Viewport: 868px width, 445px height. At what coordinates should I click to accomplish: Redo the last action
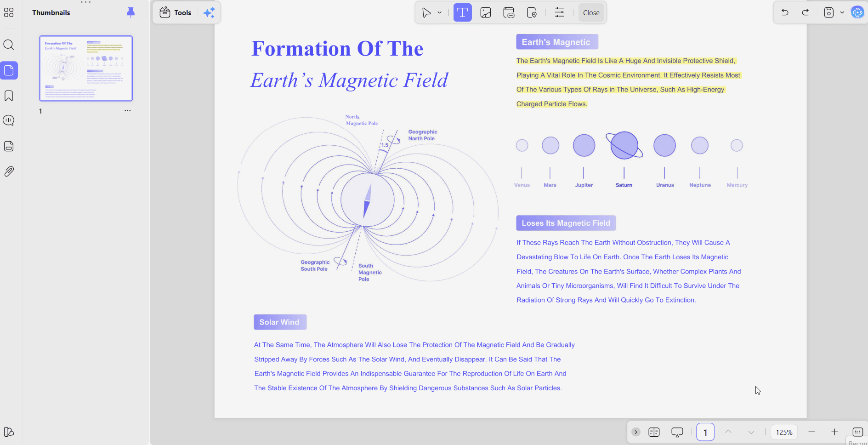coord(806,12)
